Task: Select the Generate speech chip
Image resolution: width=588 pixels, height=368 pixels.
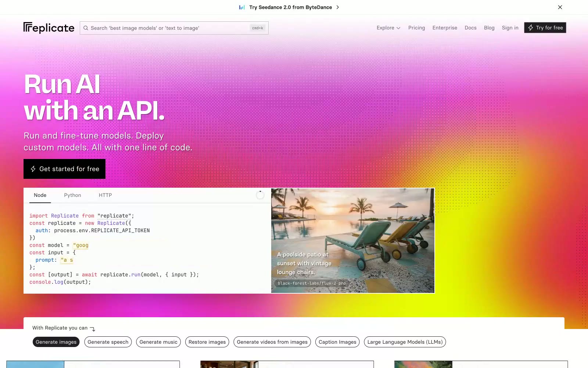Action: click(108, 342)
